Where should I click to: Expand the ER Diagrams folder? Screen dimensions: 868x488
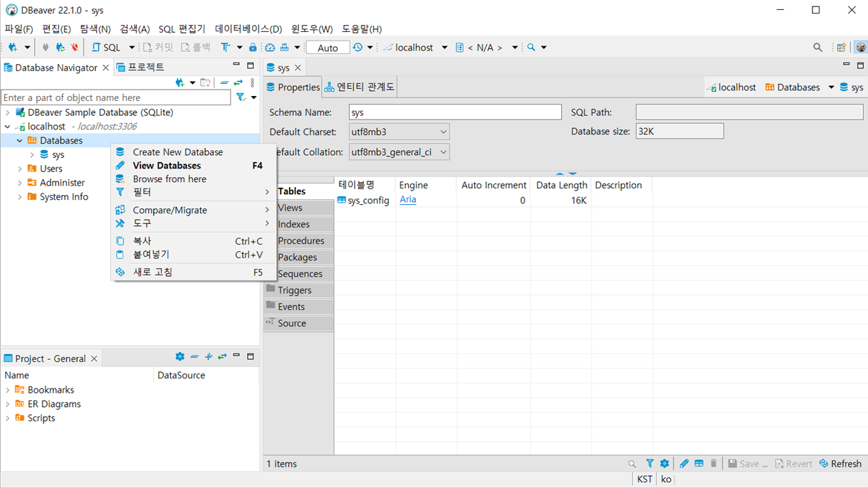tap(8, 404)
